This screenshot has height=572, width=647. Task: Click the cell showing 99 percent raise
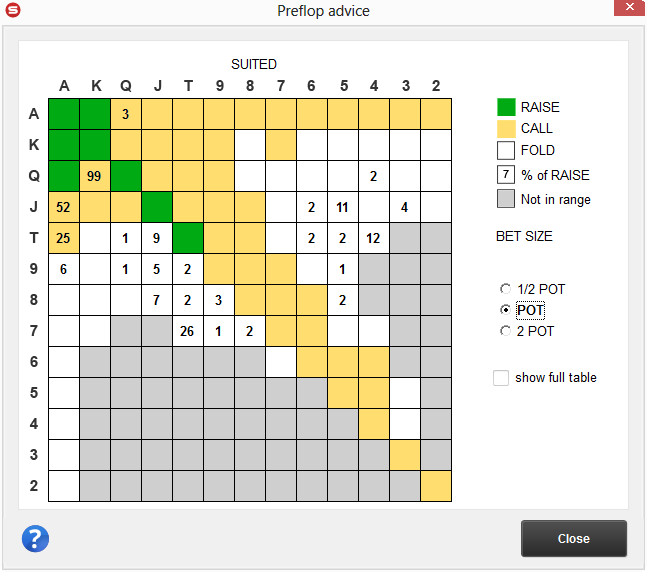(94, 176)
